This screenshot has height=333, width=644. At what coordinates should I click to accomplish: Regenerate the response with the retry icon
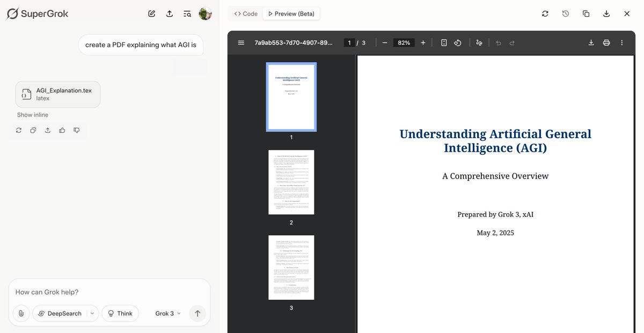(19, 130)
